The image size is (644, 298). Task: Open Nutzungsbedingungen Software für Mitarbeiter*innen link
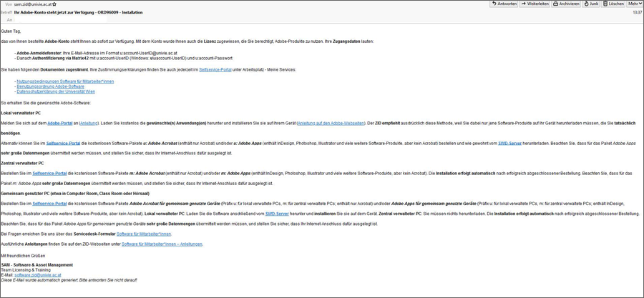tap(65, 81)
